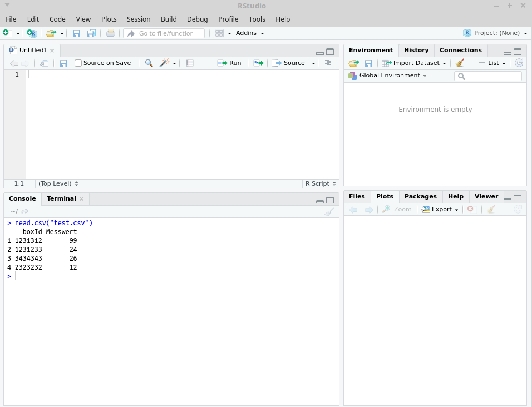Clear console with broom icon
The image size is (532, 407).
(329, 211)
